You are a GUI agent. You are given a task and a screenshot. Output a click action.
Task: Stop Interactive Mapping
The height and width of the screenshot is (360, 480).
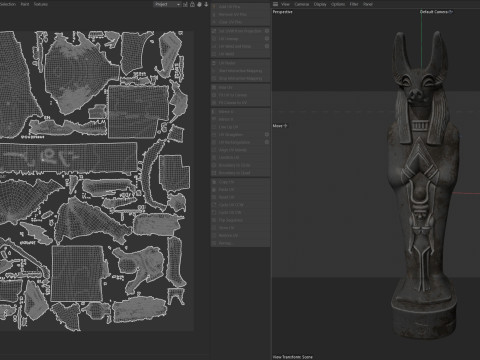(240, 78)
